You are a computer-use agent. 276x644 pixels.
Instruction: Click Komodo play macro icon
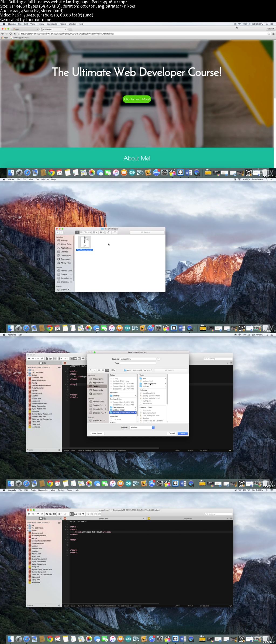pyautogui.click(x=95, y=514)
